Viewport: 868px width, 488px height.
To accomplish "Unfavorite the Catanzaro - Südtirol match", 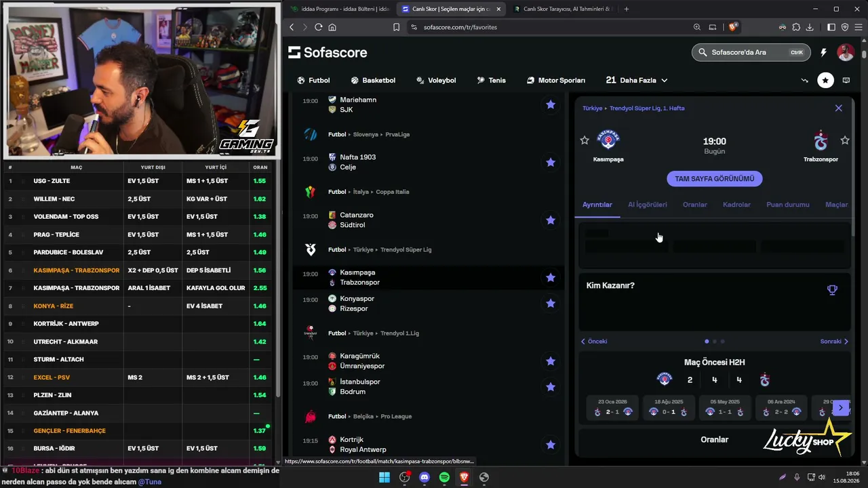I will (551, 220).
